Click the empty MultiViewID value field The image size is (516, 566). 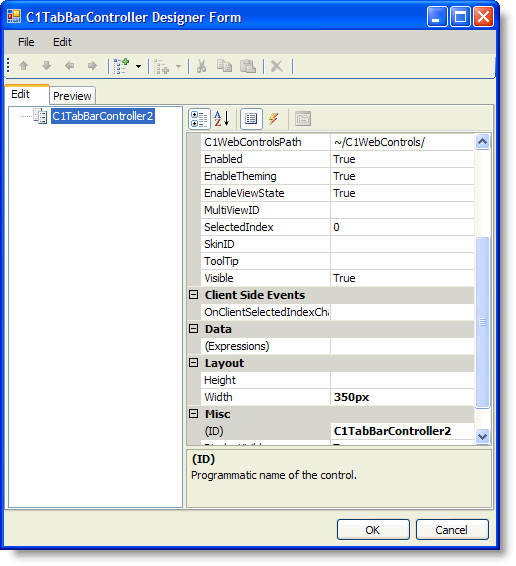pyautogui.click(x=402, y=210)
